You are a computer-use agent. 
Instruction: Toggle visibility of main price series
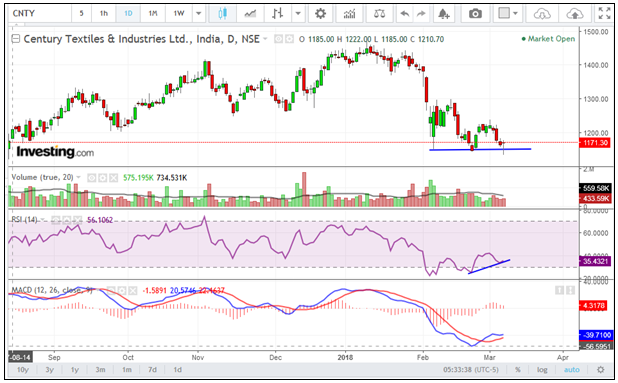click(x=278, y=39)
